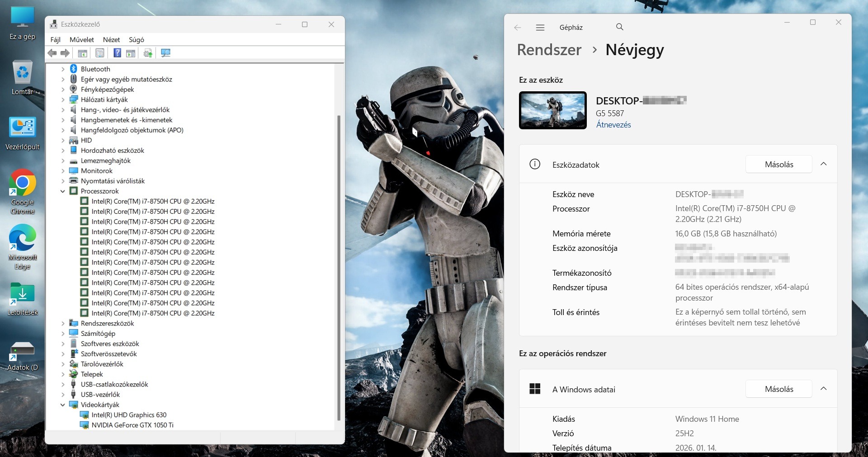Click Másolás in A Windows adatai card
868x457 pixels.
point(779,389)
